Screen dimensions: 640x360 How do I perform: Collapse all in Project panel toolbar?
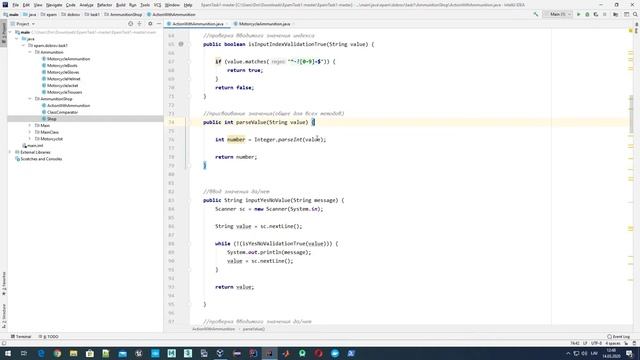tap(140, 24)
